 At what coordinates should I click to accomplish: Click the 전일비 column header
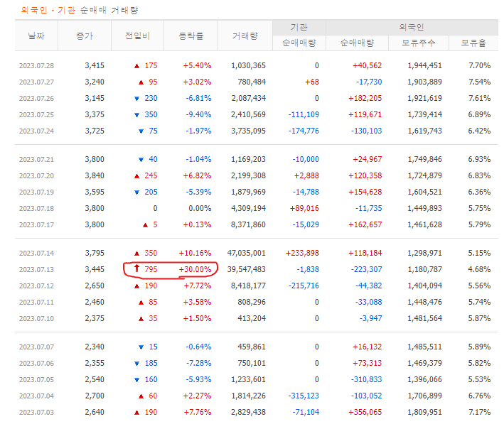(x=138, y=36)
